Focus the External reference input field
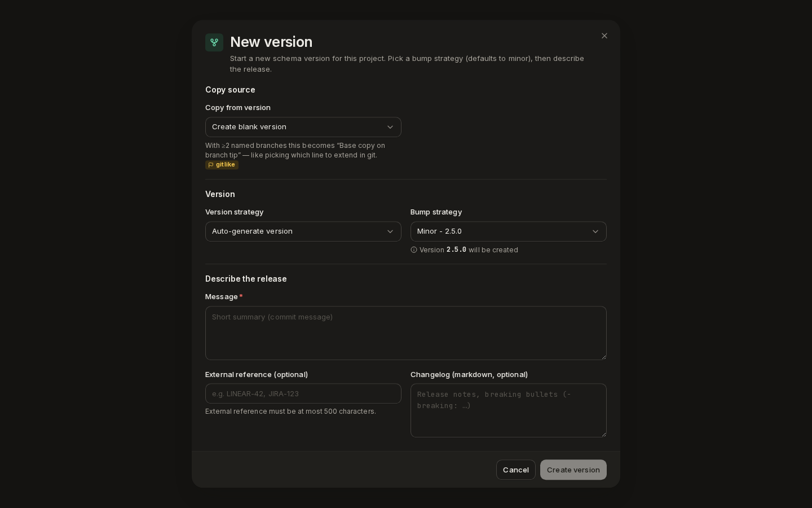812x508 pixels. click(303, 393)
